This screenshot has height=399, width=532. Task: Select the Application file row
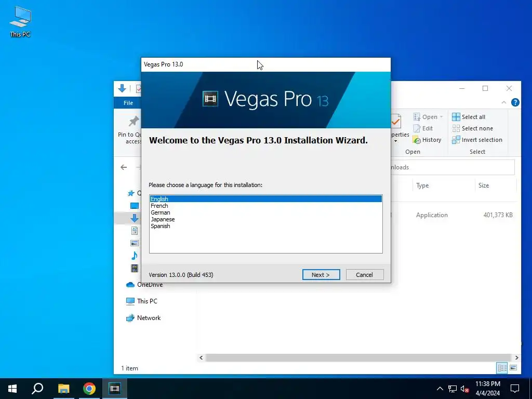pyautogui.click(x=455, y=215)
